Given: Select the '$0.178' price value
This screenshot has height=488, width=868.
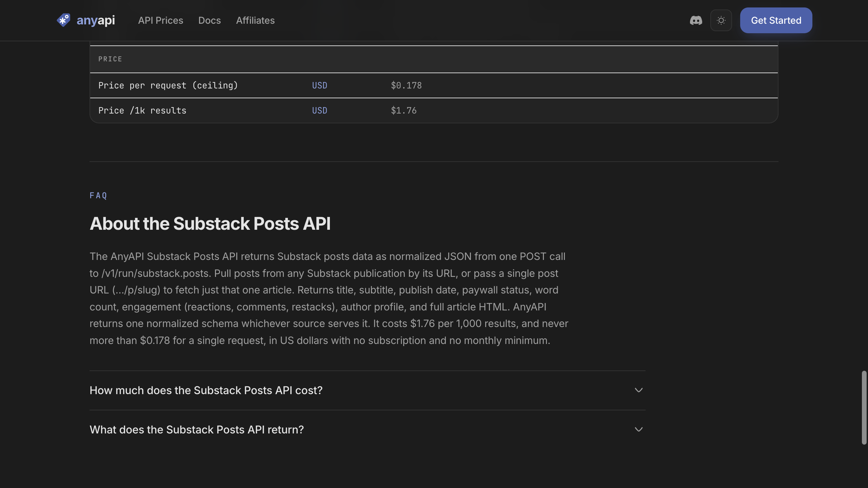Looking at the screenshot, I should [406, 85].
